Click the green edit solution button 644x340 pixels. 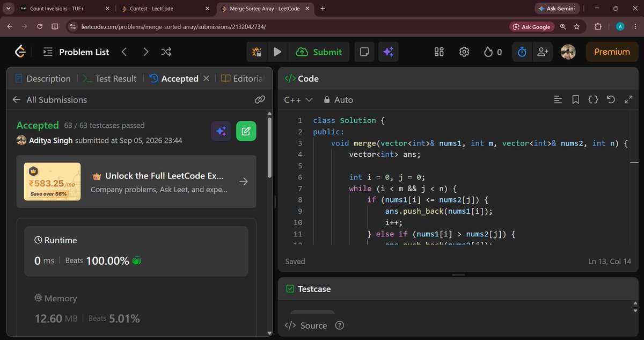[246, 131]
